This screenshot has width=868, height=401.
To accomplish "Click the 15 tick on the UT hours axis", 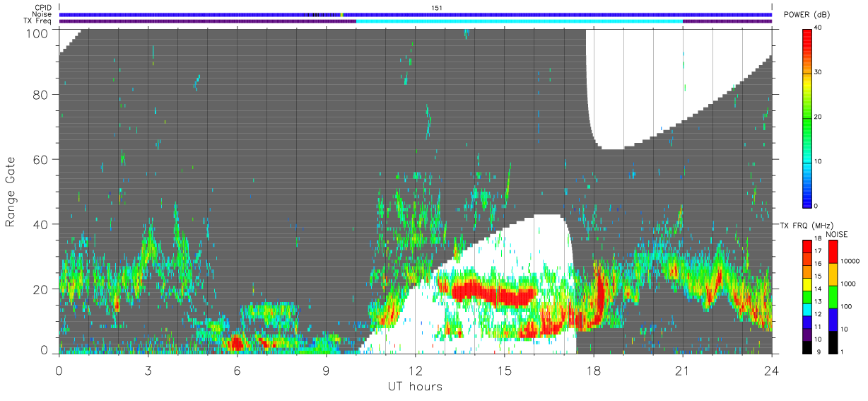I will 505,370.
